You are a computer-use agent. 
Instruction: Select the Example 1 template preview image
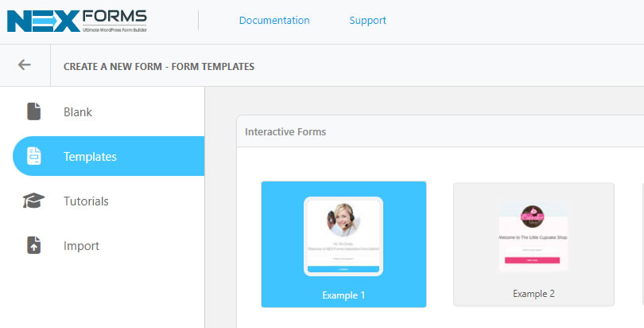pyautogui.click(x=343, y=236)
